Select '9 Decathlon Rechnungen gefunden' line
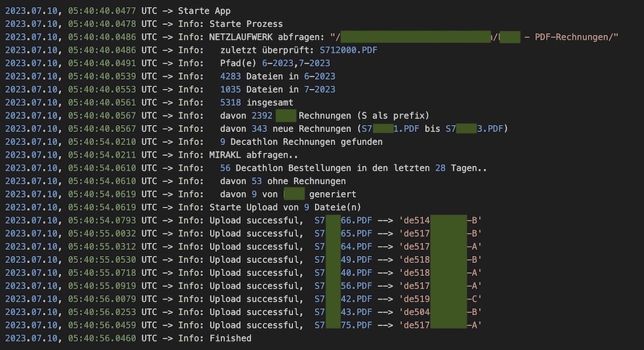Screen dimensions: 644x350 pos(301,142)
